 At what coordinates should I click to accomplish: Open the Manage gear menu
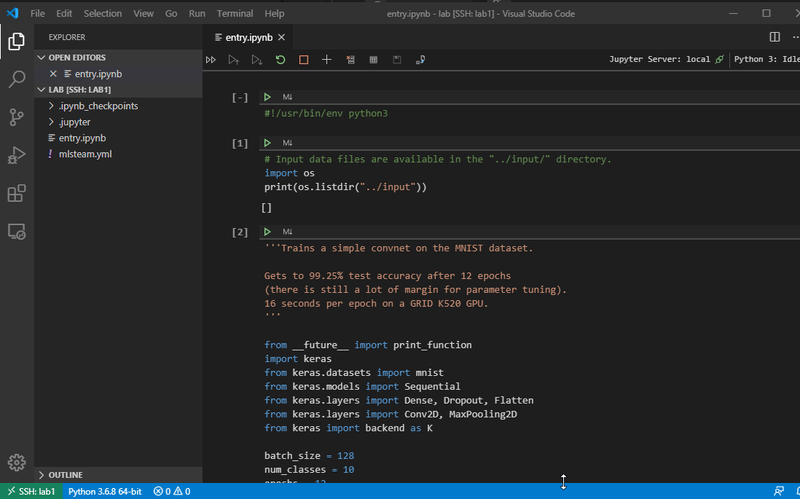coord(16,463)
